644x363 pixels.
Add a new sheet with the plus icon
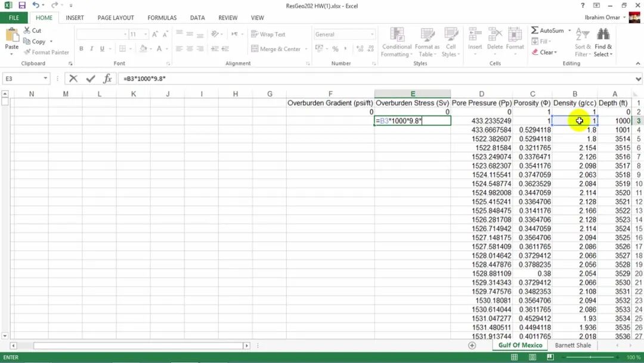[472, 345]
